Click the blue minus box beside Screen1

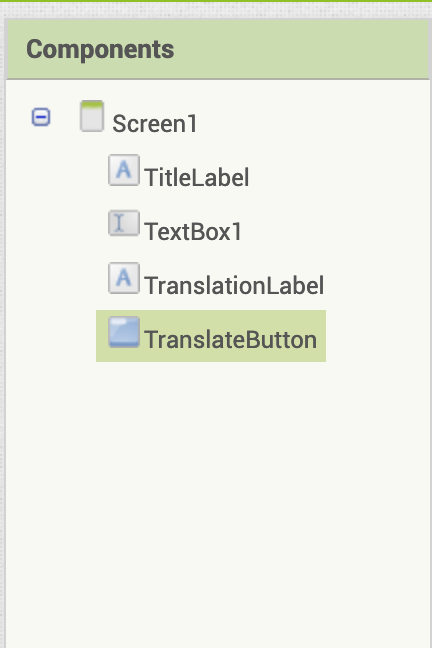(x=41, y=117)
